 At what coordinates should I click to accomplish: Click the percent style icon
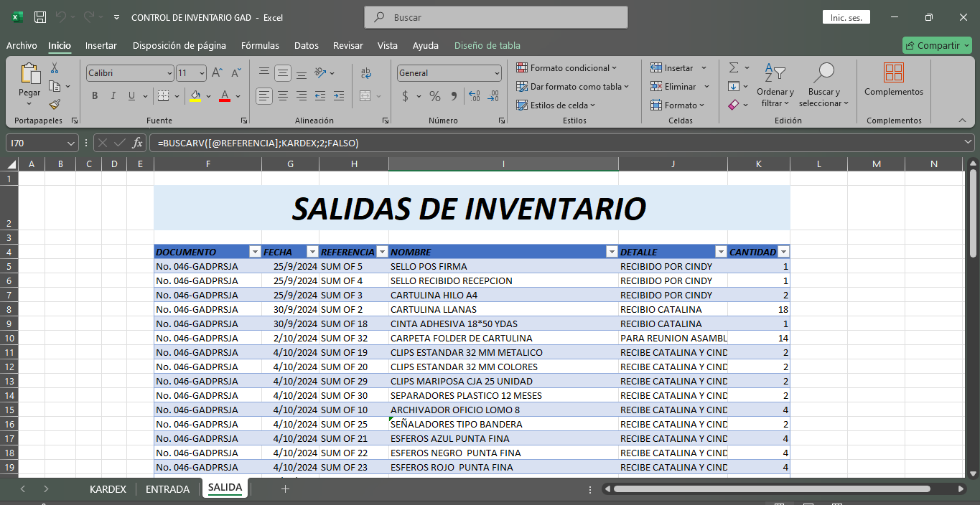tap(435, 96)
